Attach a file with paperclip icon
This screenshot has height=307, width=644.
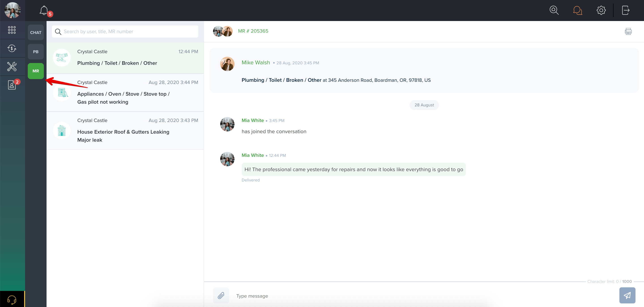point(221,296)
